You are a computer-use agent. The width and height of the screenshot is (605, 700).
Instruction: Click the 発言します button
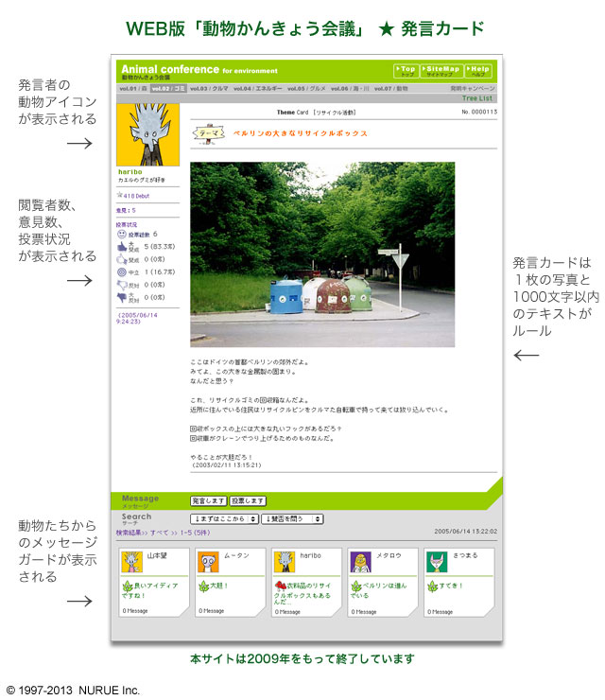click(x=208, y=501)
